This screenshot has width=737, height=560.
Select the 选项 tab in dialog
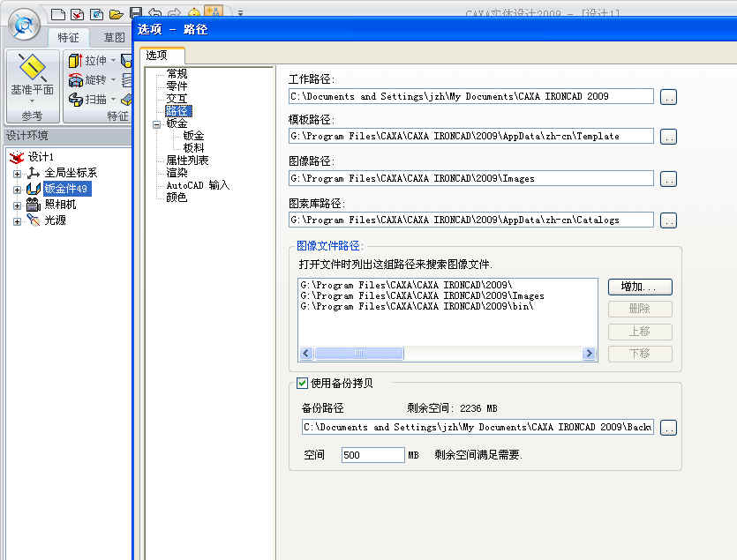tap(162, 56)
